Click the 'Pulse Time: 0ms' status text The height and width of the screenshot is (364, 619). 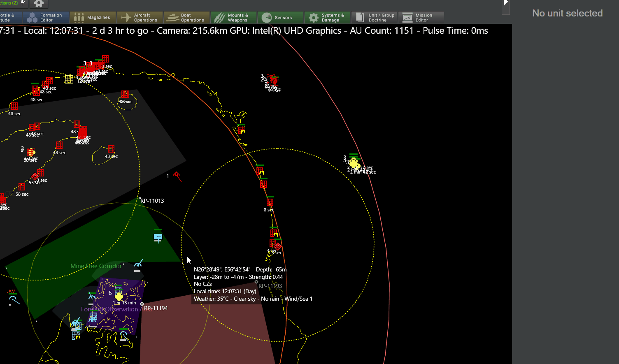456,31
